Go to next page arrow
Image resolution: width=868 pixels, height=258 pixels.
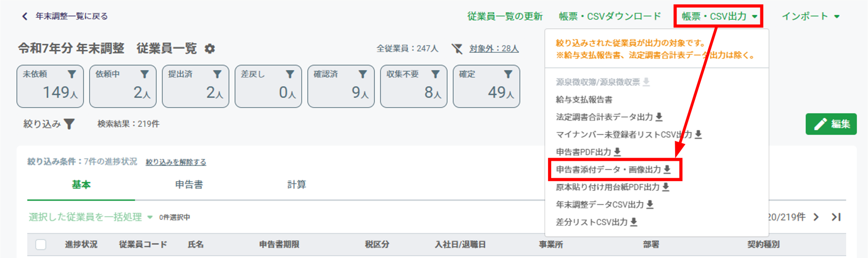pos(816,217)
